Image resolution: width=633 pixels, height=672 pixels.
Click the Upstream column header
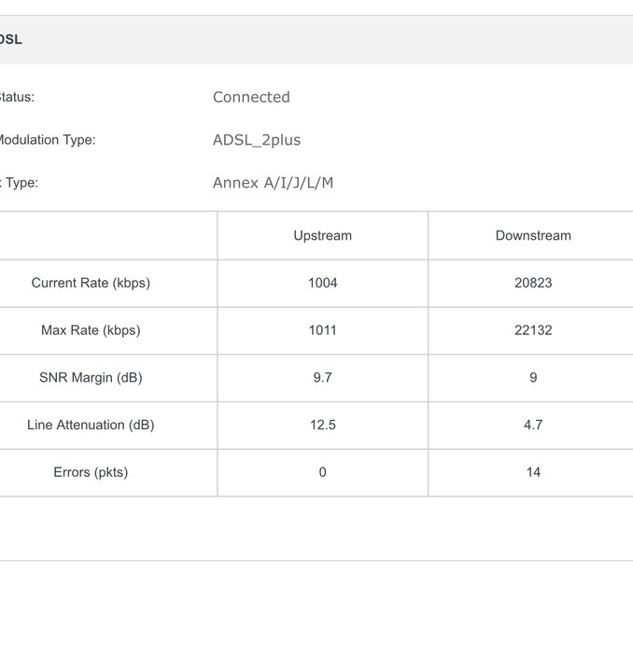[322, 236]
